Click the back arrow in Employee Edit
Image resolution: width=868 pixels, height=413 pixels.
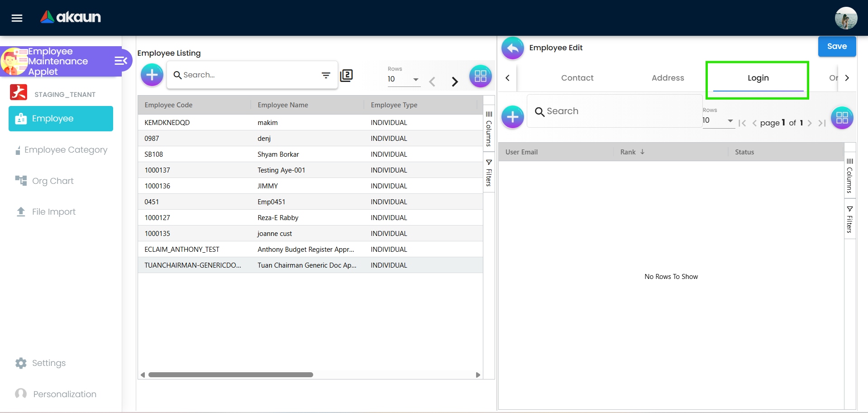point(512,48)
